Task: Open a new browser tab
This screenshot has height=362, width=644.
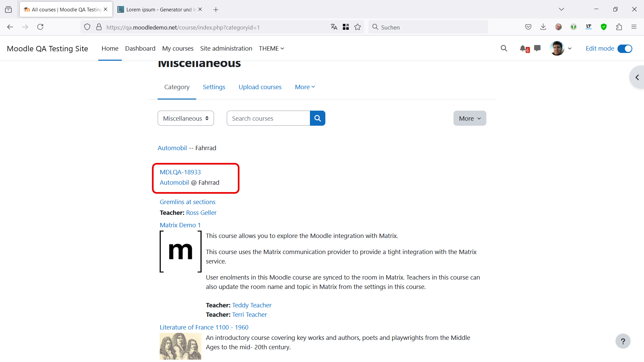Action: pyautogui.click(x=216, y=9)
